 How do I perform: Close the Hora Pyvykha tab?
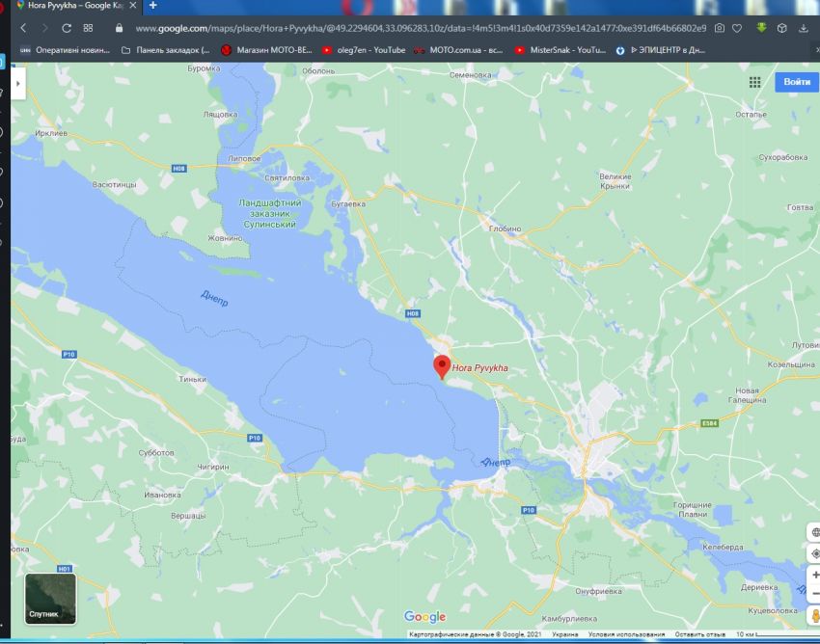coord(133,5)
